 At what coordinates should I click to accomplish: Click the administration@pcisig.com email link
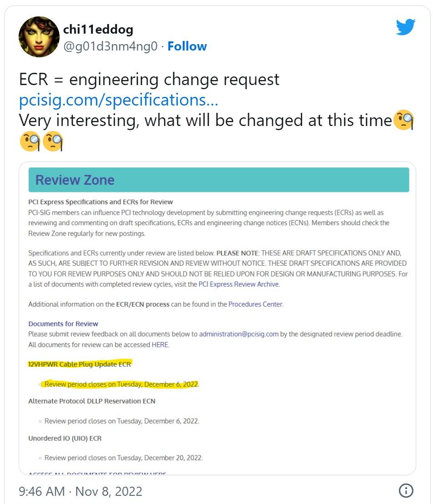tap(239, 334)
